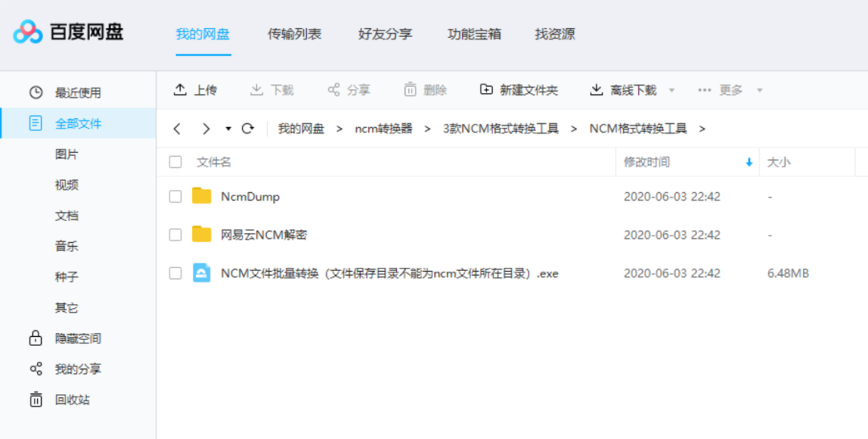Viewport: 868px width, 439px height.
Task: Select the 网易云NCM解密 folder name
Action: coord(264,235)
